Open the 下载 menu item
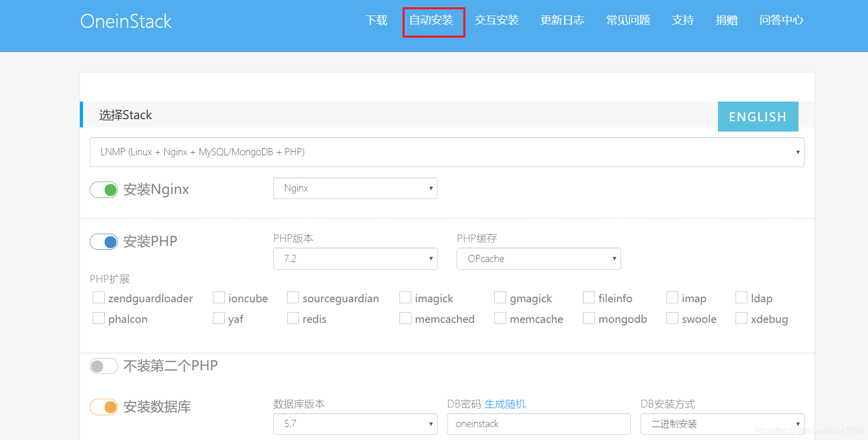 pos(376,20)
